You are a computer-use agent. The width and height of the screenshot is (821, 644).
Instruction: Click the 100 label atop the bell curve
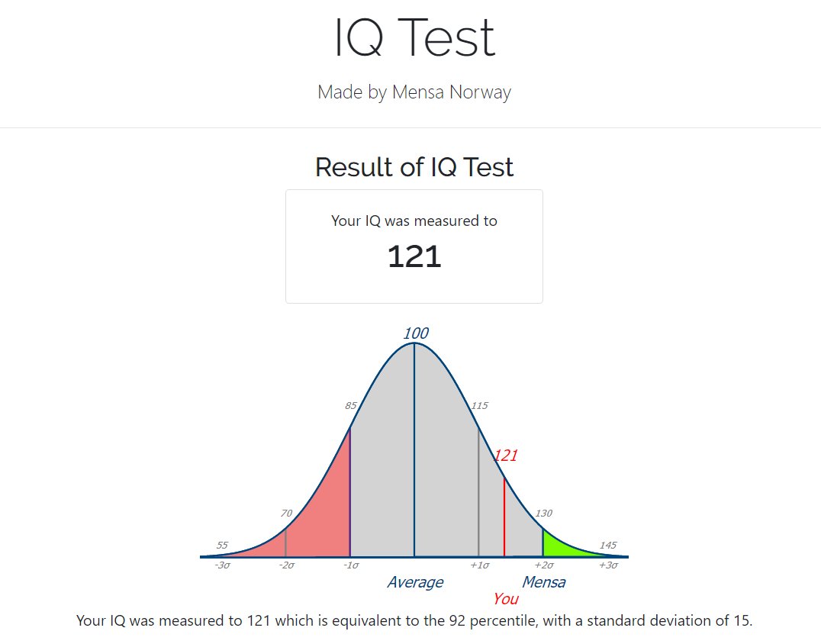pyautogui.click(x=415, y=333)
